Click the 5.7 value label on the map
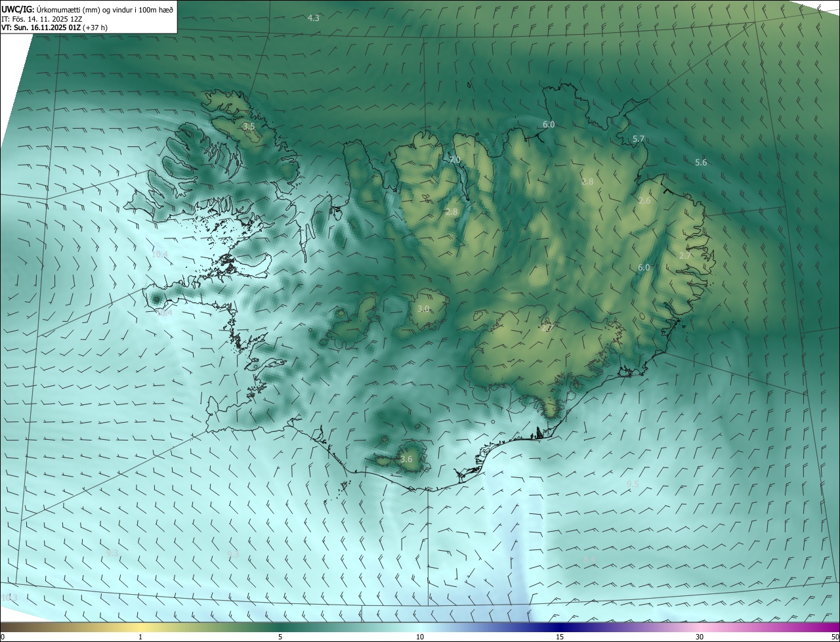The image size is (840, 642). pos(639,139)
